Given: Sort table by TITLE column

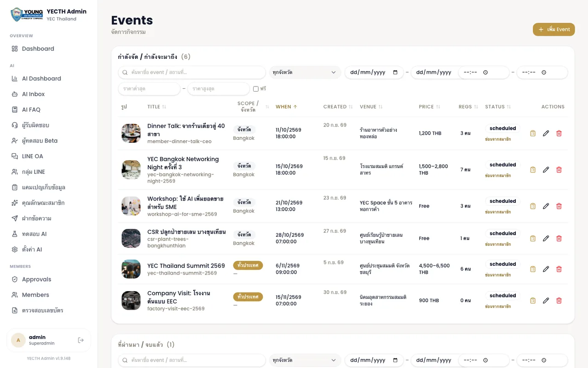Looking at the screenshot, I should (157, 107).
